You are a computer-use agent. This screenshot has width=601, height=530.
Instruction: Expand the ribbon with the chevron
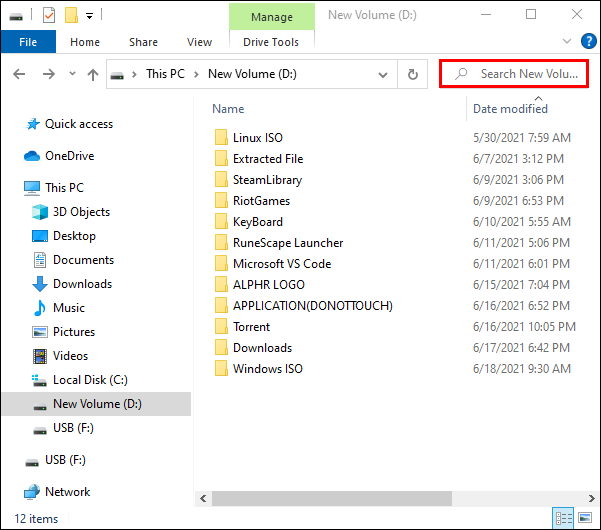click(567, 41)
